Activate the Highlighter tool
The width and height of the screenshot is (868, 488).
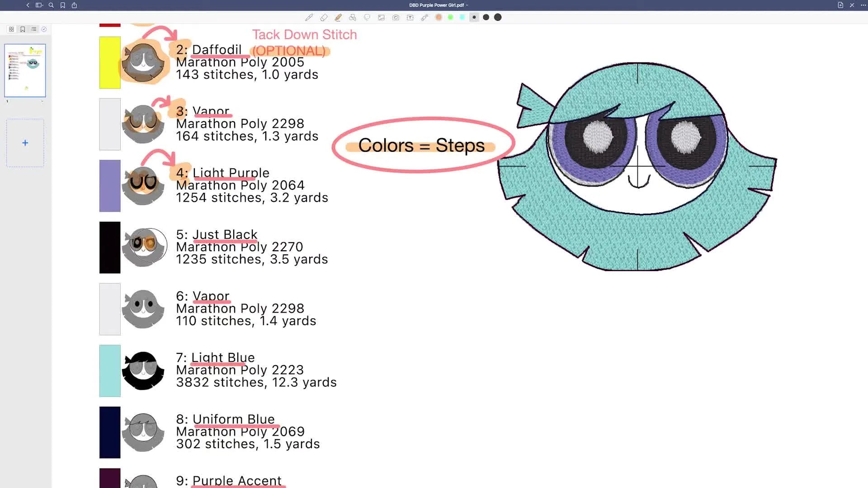(x=338, y=17)
